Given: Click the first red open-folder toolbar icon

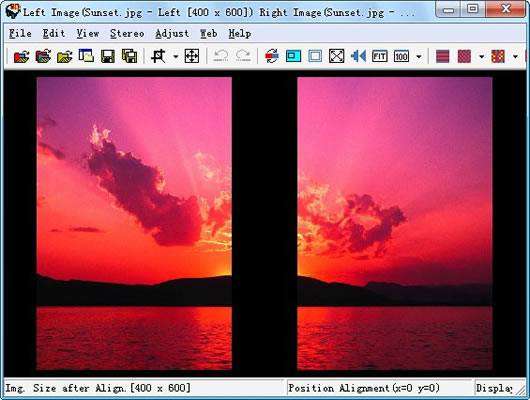Looking at the screenshot, I should 21,56.
